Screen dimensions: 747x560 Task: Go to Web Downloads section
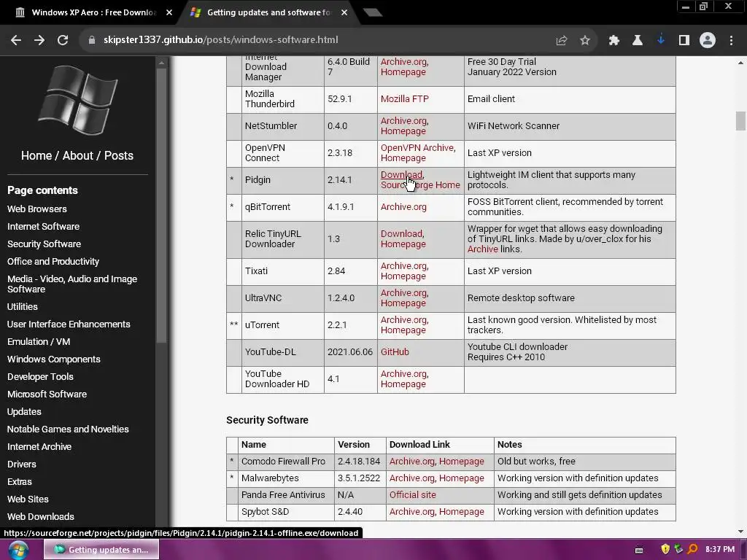click(x=41, y=517)
